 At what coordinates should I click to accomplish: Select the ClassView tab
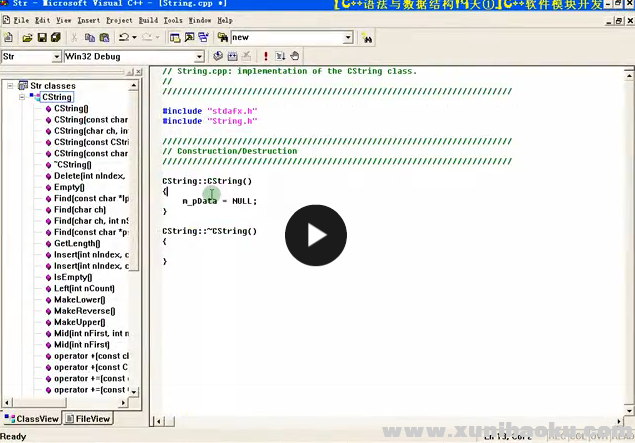[x=32, y=419]
